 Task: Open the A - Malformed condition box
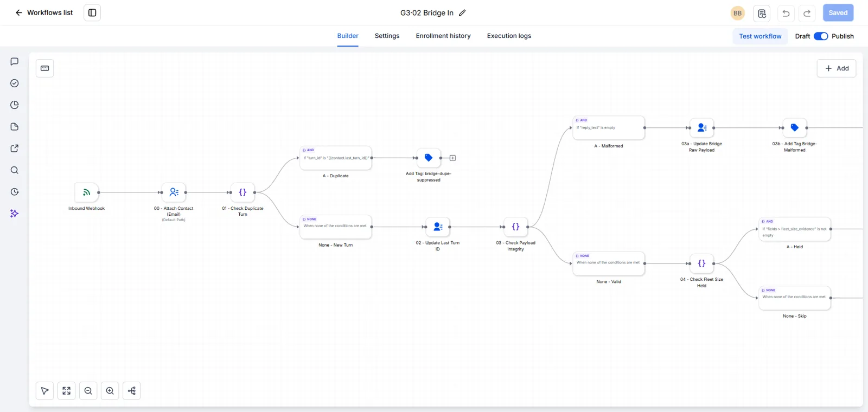tap(609, 128)
